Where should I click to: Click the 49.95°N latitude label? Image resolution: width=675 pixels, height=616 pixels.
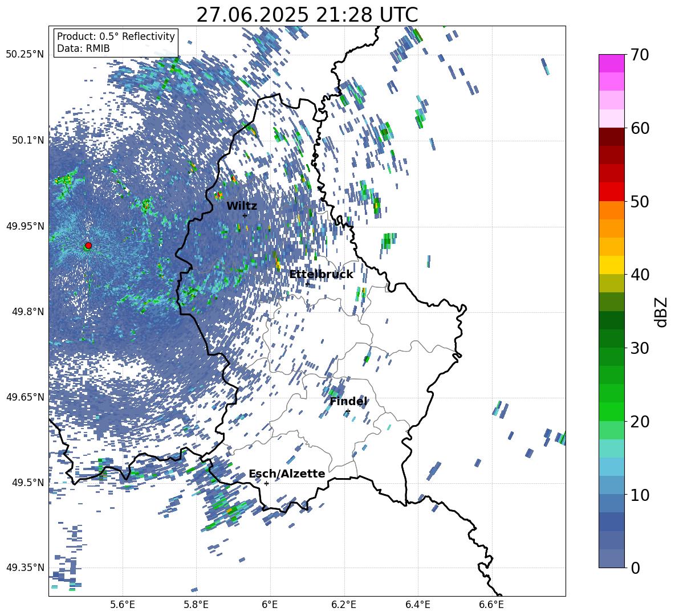tap(25, 226)
